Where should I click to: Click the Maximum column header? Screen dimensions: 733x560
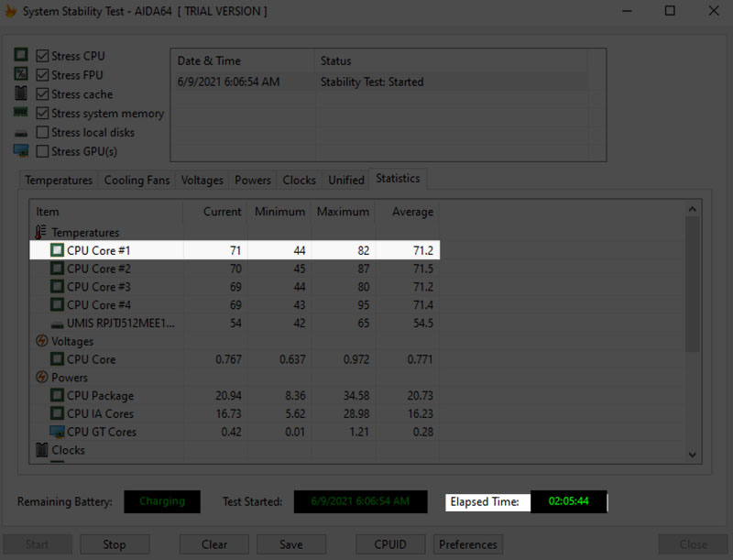pyautogui.click(x=343, y=212)
